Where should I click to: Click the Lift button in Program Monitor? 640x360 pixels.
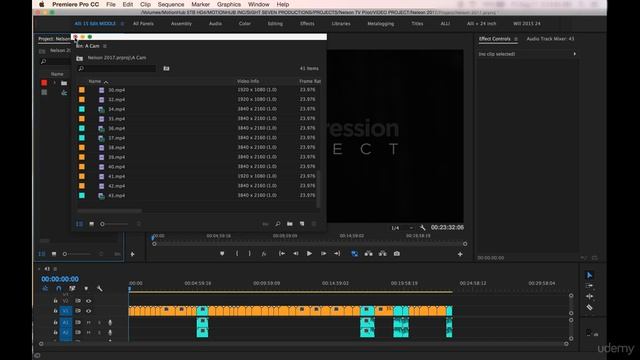(x=369, y=253)
